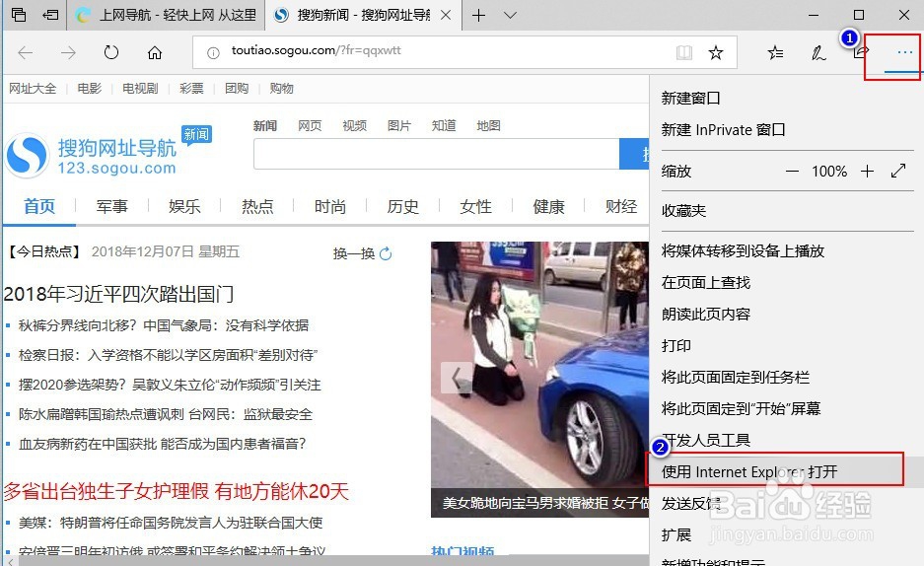Open the Favorites hub icon

[x=775, y=53]
